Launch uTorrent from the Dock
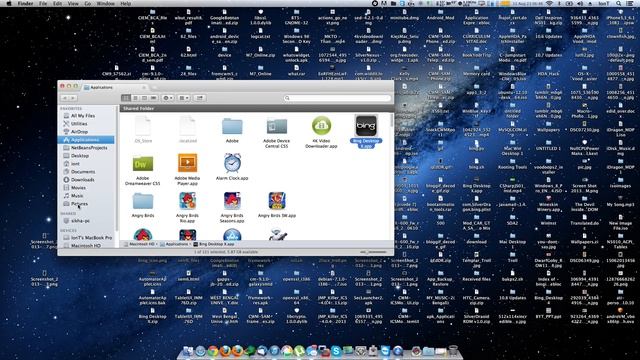 [299, 351]
